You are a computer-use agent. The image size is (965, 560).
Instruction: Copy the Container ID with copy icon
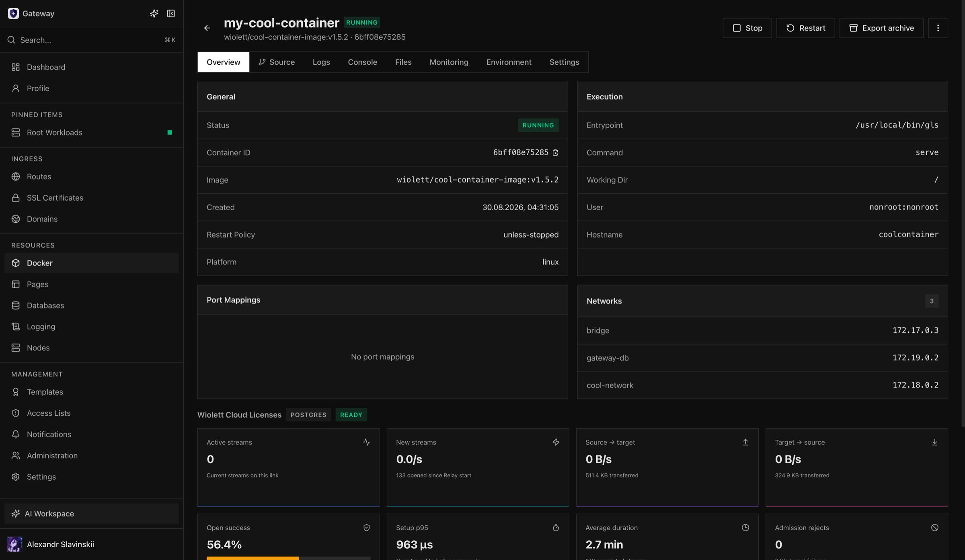(555, 152)
